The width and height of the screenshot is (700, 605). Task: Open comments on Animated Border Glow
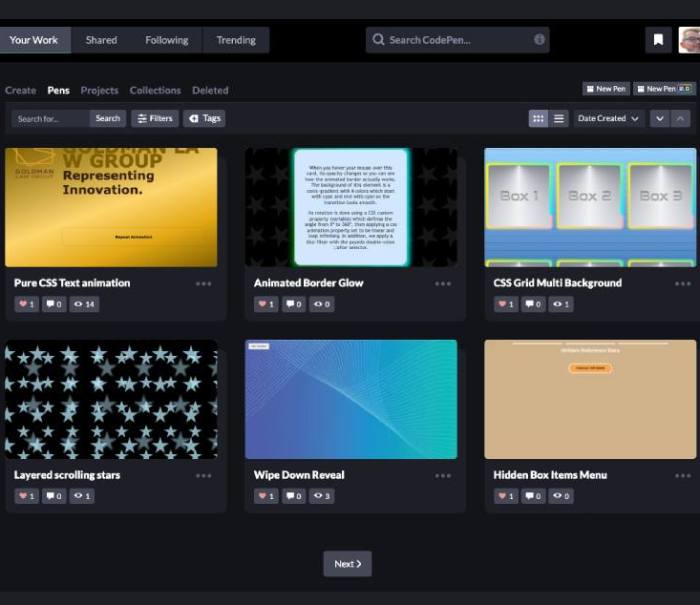click(294, 304)
